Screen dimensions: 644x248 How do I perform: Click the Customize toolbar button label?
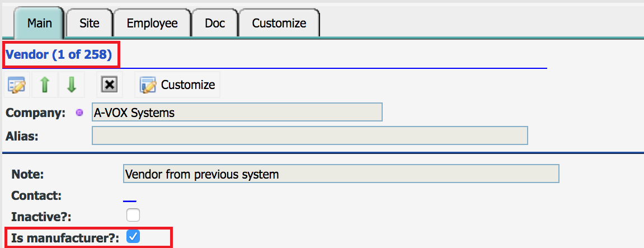(x=187, y=85)
